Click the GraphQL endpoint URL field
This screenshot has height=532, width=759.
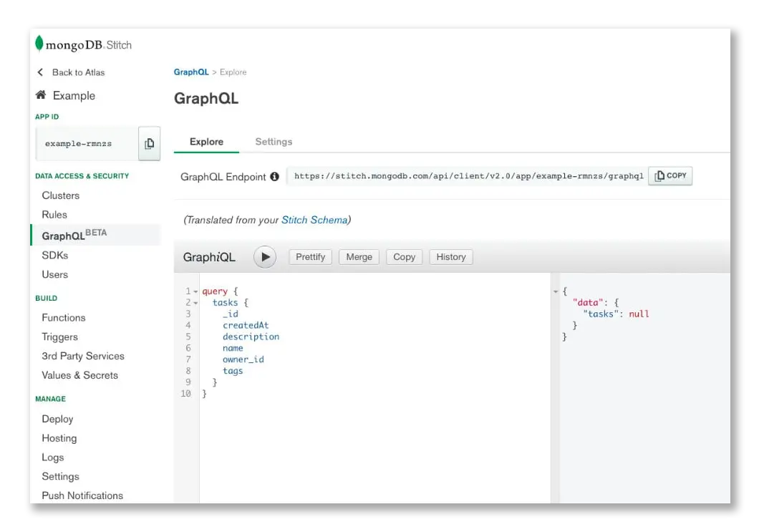468,175
